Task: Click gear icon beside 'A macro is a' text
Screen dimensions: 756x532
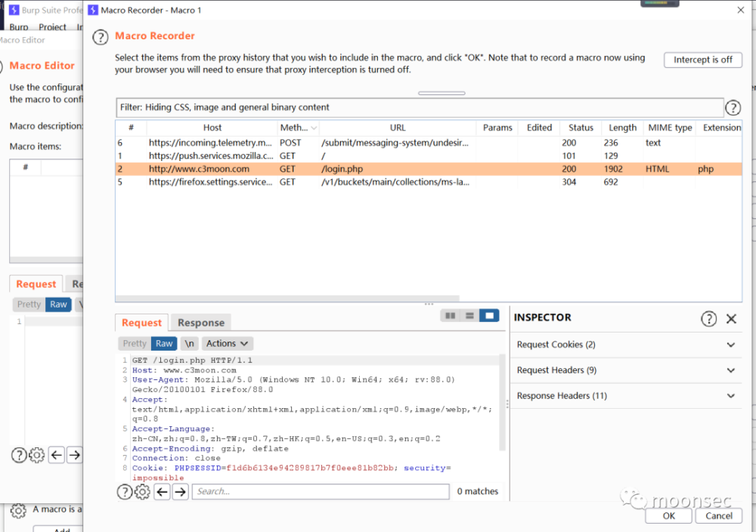Action: tap(18, 510)
